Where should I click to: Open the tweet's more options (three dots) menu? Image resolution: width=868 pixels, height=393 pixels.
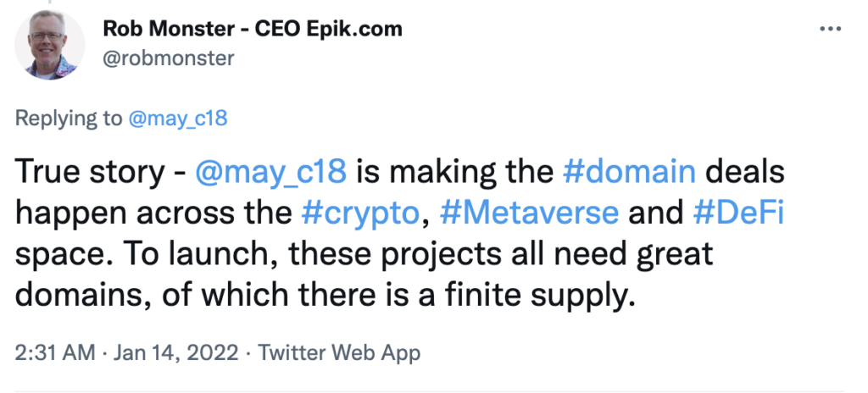pyautogui.click(x=829, y=29)
